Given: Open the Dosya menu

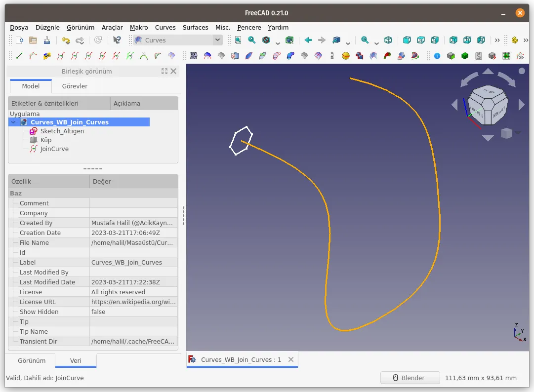Looking at the screenshot, I should (19, 28).
